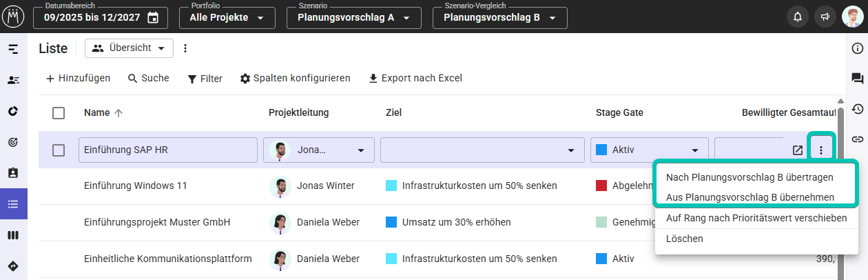Open notifications bell icon
Image resolution: width=868 pixels, height=280 pixels.
(798, 17)
